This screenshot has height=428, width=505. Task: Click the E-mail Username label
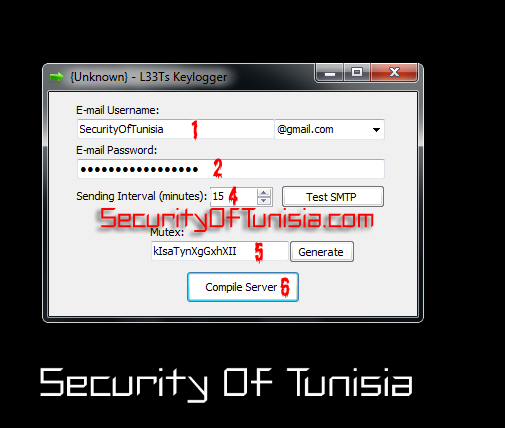tap(117, 110)
